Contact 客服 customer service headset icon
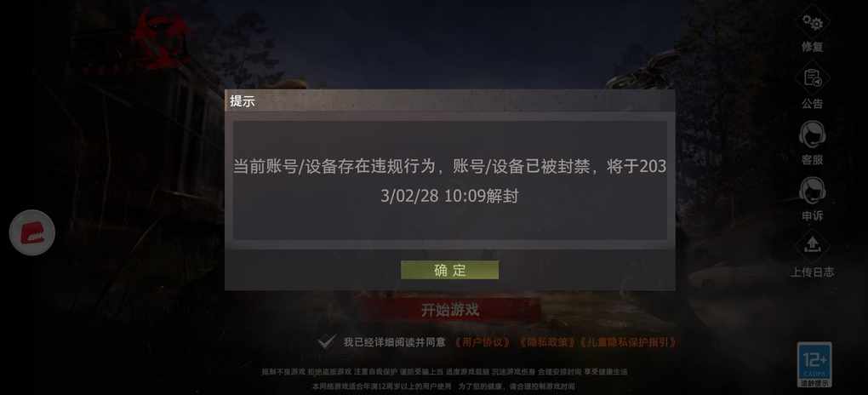The height and width of the screenshot is (395, 868). (812, 135)
